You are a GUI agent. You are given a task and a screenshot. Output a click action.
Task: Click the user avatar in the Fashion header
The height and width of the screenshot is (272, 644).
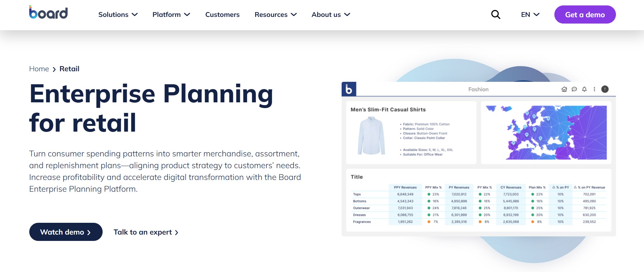tap(605, 89)
